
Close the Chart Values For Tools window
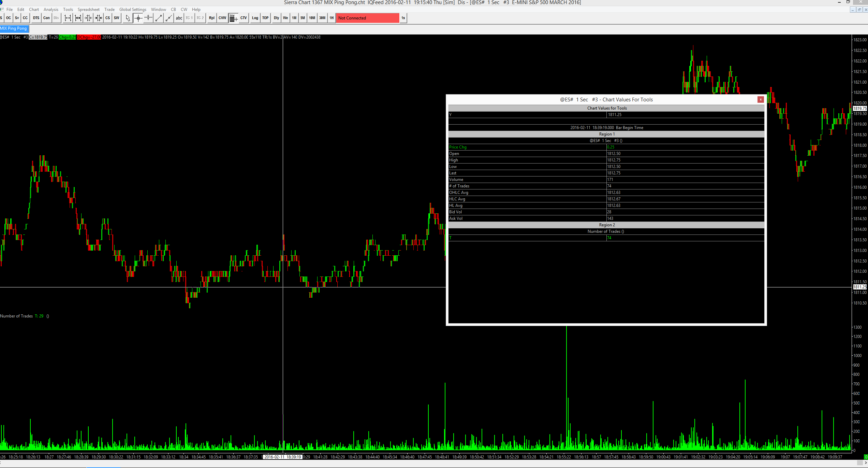(x=760, y=99)
